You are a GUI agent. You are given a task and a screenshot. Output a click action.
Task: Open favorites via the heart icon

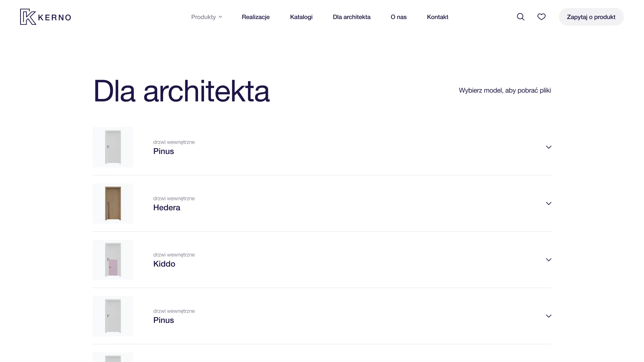click(x=541, y=17)
